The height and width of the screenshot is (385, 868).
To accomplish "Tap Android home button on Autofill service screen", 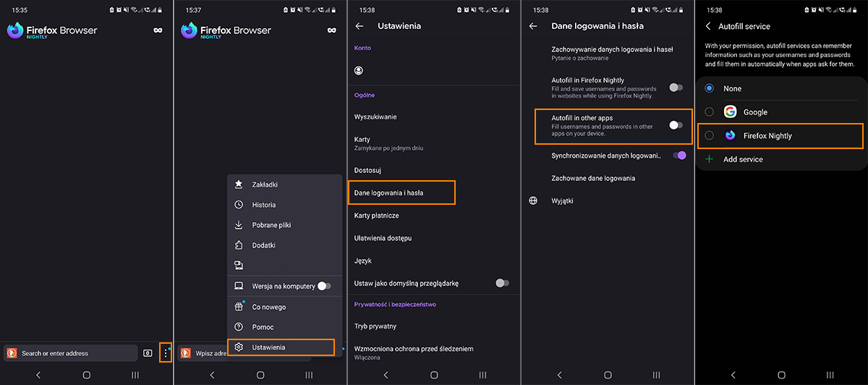I will tap(781, 375).
